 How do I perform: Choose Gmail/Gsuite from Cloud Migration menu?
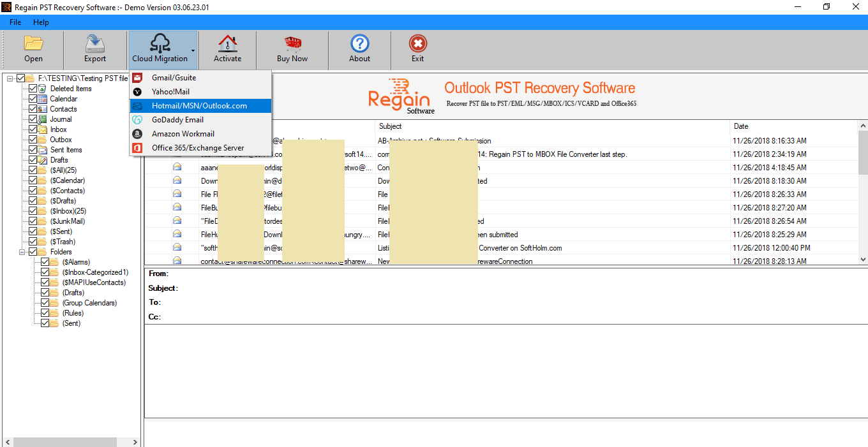point(201,78)
